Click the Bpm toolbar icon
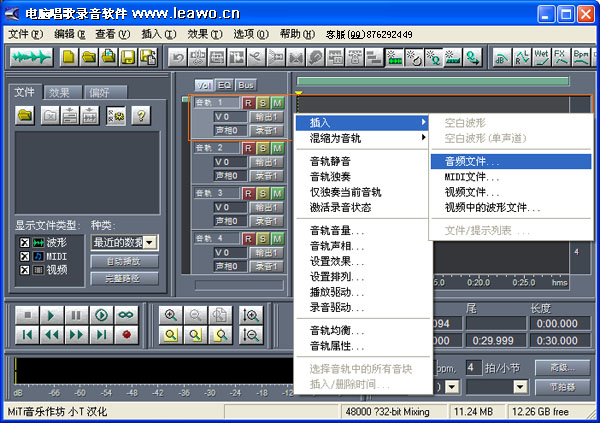The width and height of the screenshot is (600, 423). [x=581, y=57]
